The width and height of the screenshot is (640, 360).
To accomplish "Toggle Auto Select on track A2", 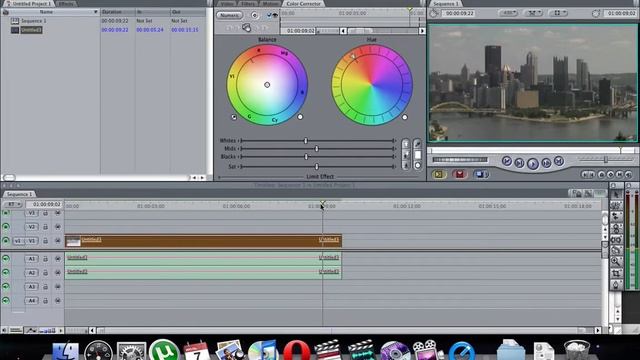I will coord(58,273).
